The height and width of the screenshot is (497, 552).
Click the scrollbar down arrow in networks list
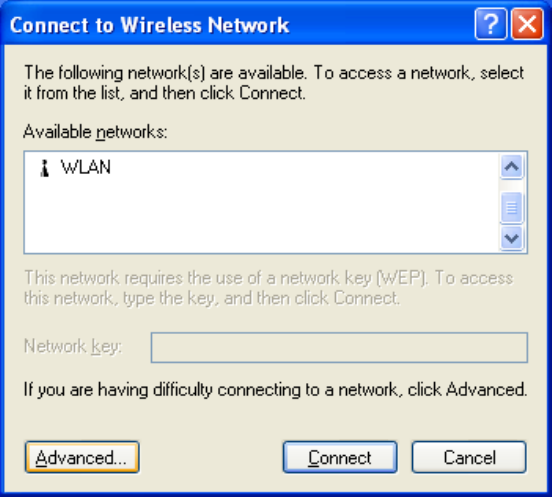pyautogui.click(x=512, y=239)
